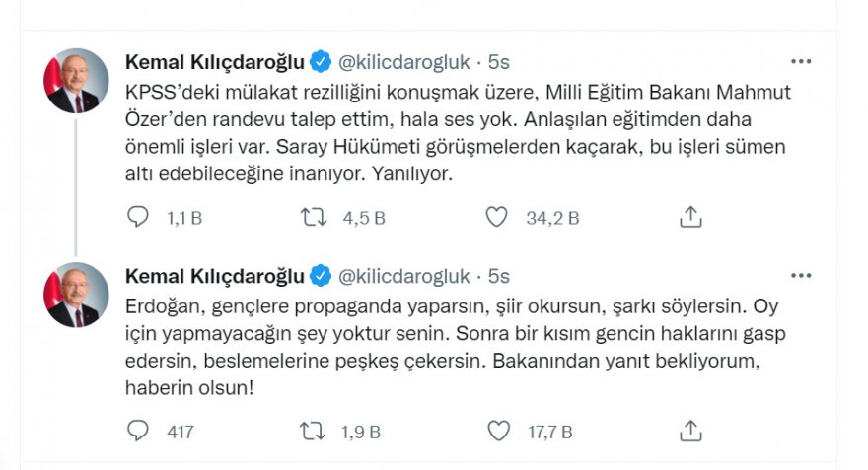Click verified badge on second tweet

tap(321, 276)
